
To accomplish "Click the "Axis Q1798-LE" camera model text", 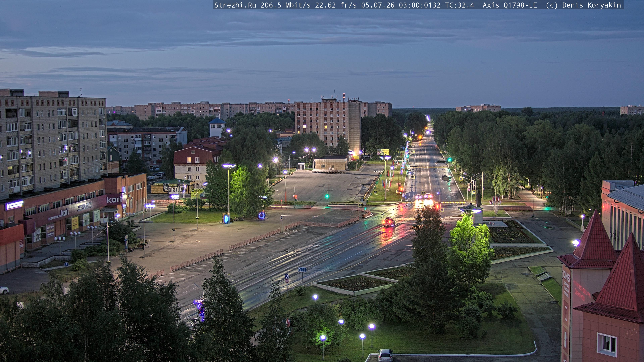I will click(510, 5).
